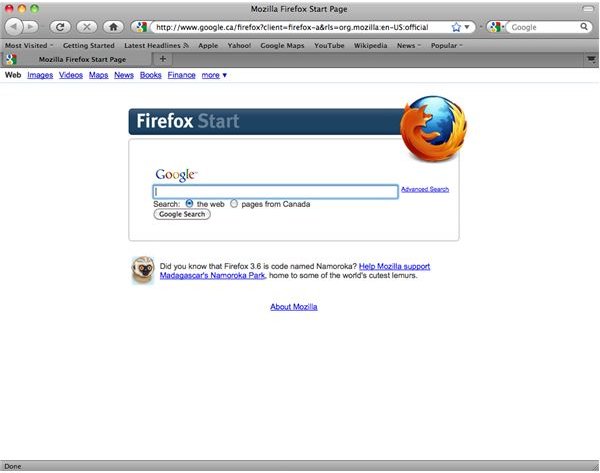Click the site favicon beside the URL
Viewport: 600px width, 473px height.
click(141, 27)
